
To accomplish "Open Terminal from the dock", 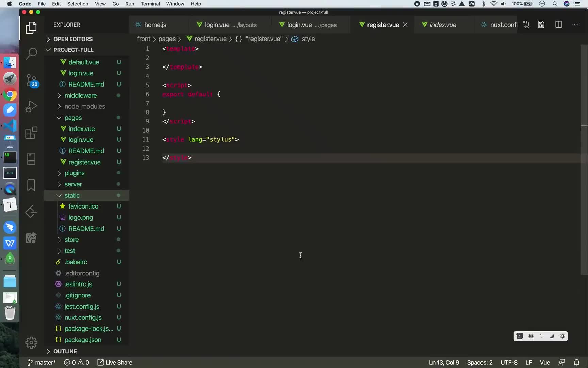I will [10, 157].
